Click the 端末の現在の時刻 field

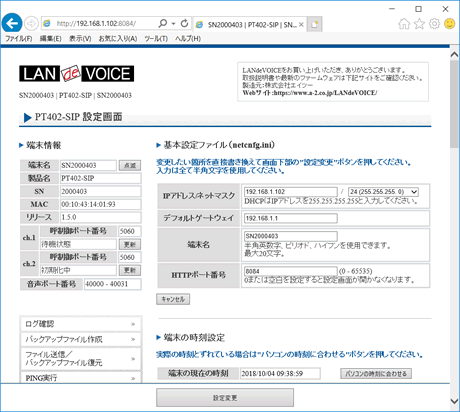[280, 373]
